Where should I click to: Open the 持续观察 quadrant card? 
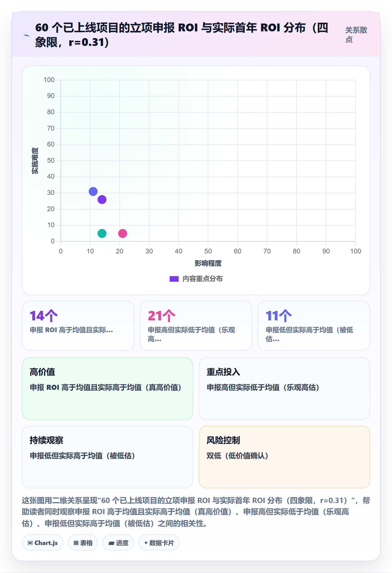tap(108, 457)
